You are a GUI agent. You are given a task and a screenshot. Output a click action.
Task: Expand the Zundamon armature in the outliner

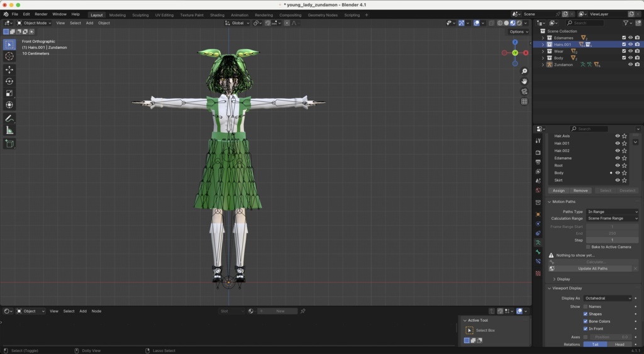coord(543,65)
